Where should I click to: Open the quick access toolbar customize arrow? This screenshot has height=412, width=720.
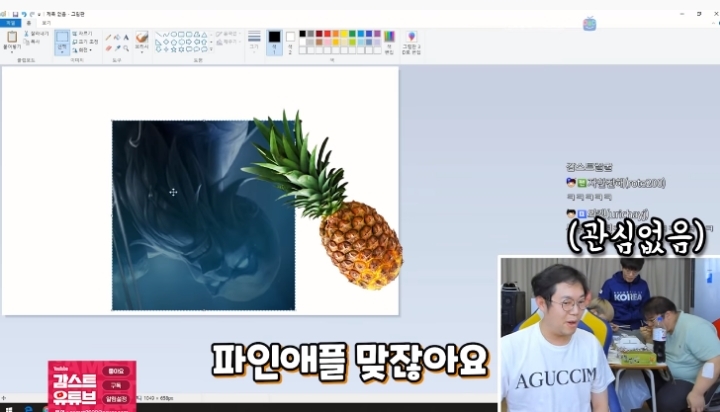pyautogui.click(x=39, y=14)
